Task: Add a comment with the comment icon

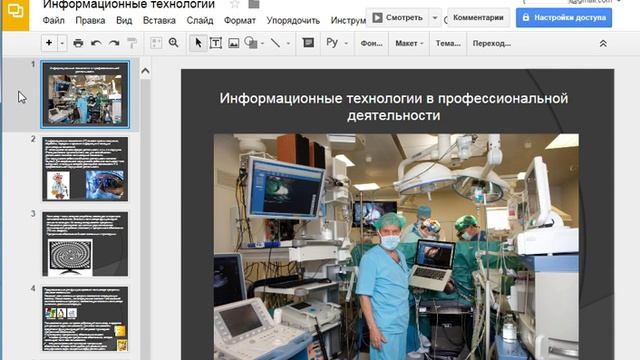Action: tap(308, 43)
